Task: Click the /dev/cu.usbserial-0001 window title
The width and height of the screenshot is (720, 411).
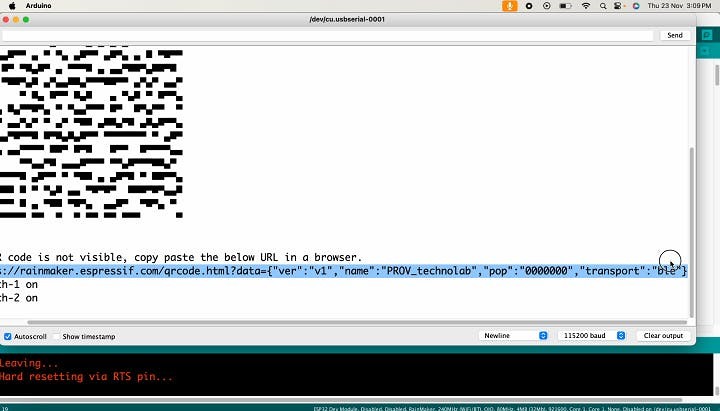Action: [347, 19]
